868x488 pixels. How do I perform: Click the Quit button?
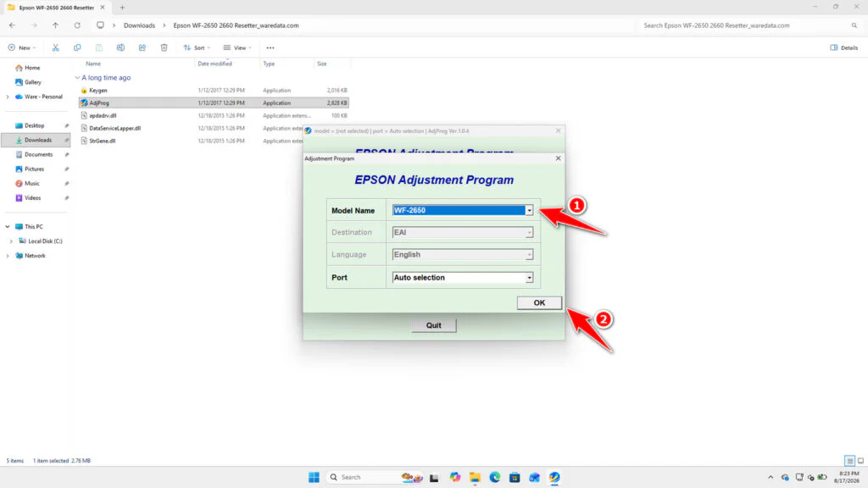pyautogui.click(x=433, y=325)
